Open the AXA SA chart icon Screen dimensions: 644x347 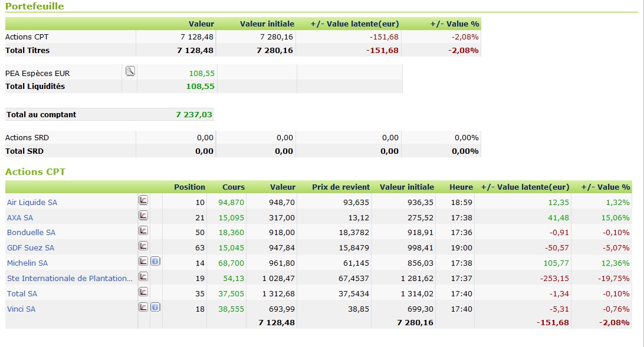pyautogui.click(x=143, y=216)
